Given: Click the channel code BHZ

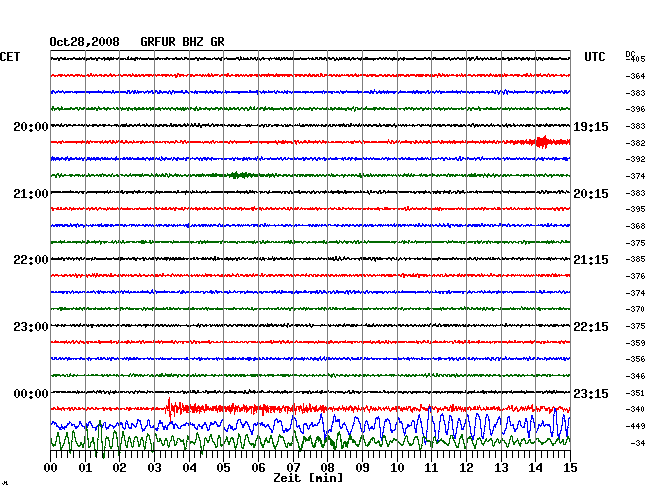Looking at the screenshot, I should click(193, 42).
